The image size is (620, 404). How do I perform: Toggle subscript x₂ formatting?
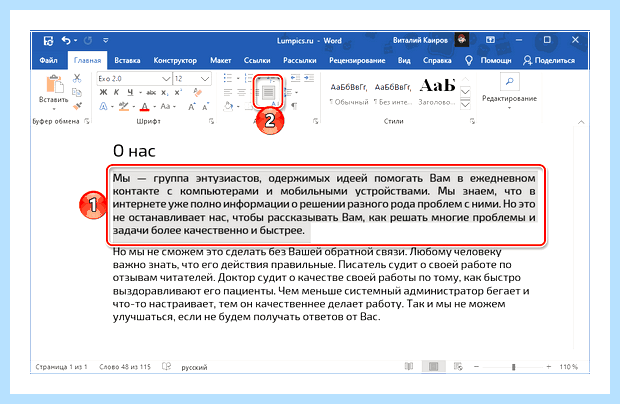pos(164,93)
